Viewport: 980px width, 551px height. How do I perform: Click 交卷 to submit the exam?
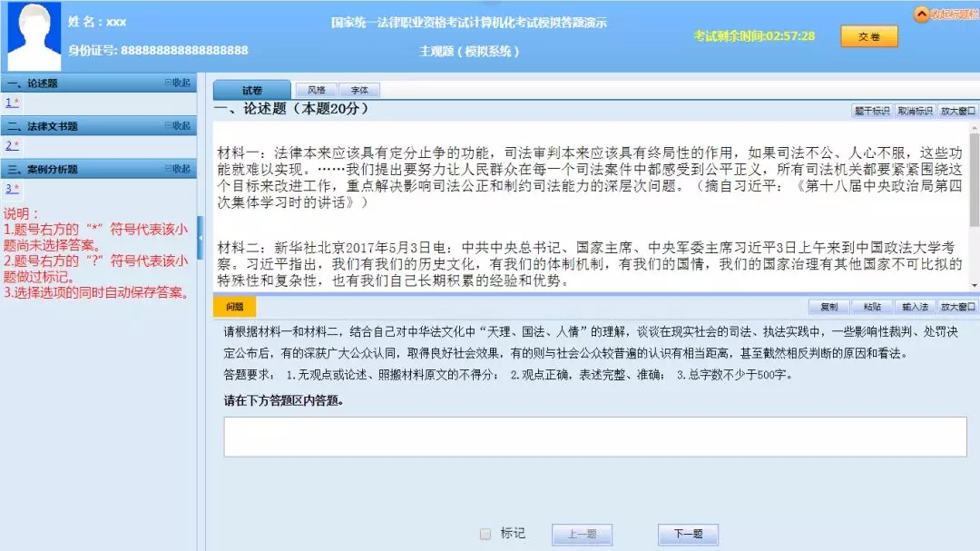pyautogui.click(x=867, y=37)
